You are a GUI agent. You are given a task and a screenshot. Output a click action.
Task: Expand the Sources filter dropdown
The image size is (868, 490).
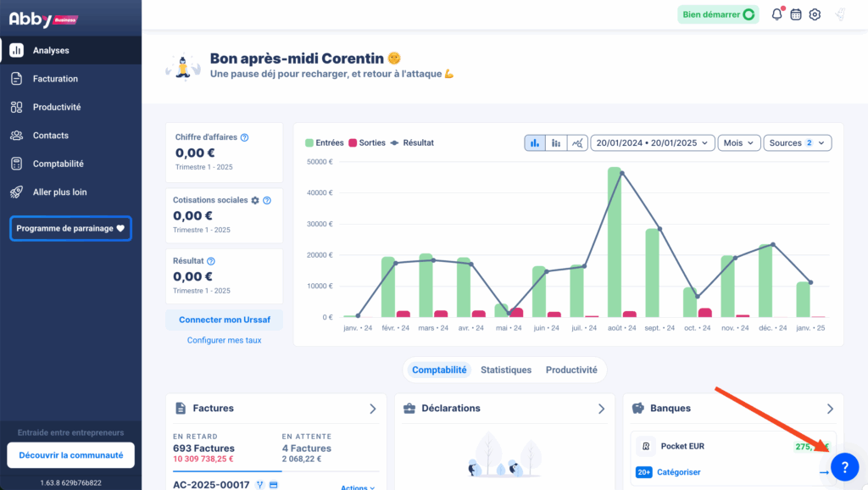(797, 143)
